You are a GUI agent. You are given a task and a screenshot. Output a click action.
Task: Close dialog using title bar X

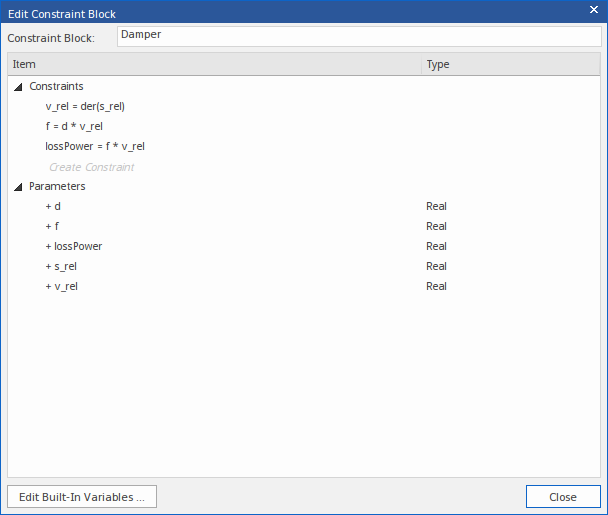593,10
